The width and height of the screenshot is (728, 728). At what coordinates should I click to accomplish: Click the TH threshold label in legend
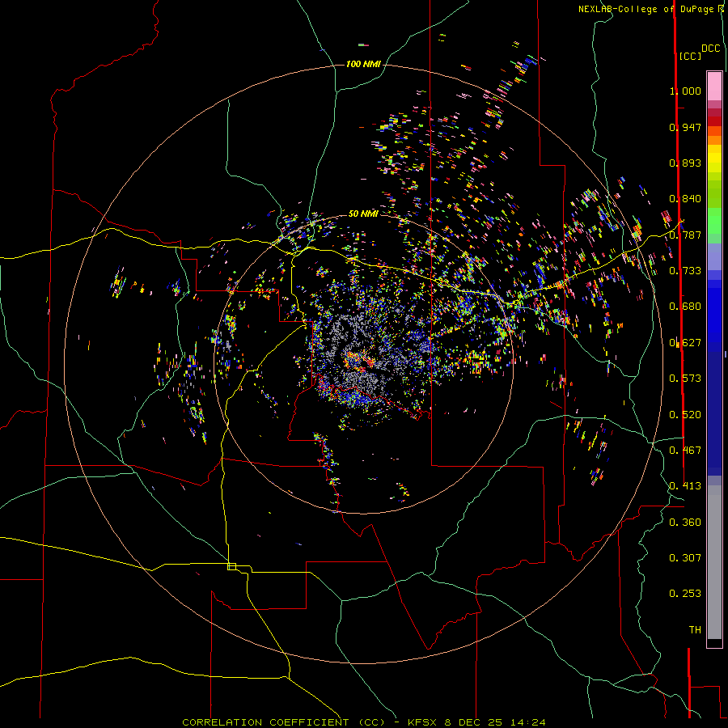point(695,630)
